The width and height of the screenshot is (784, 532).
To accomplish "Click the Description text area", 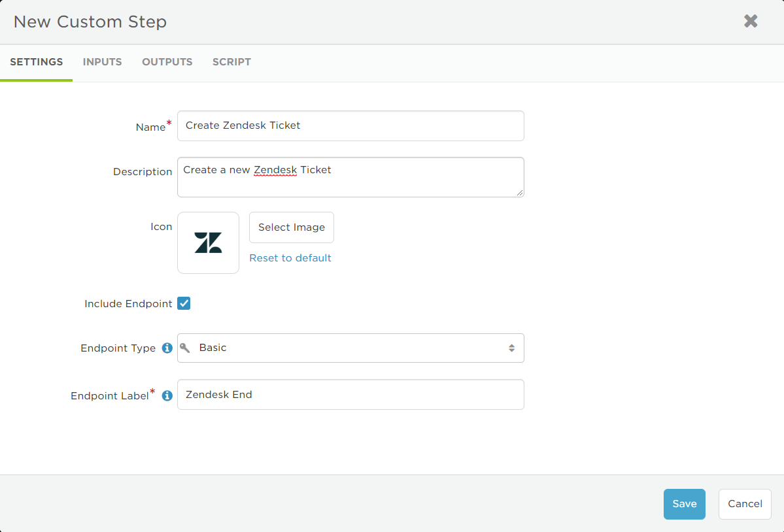I will (350, 177).
